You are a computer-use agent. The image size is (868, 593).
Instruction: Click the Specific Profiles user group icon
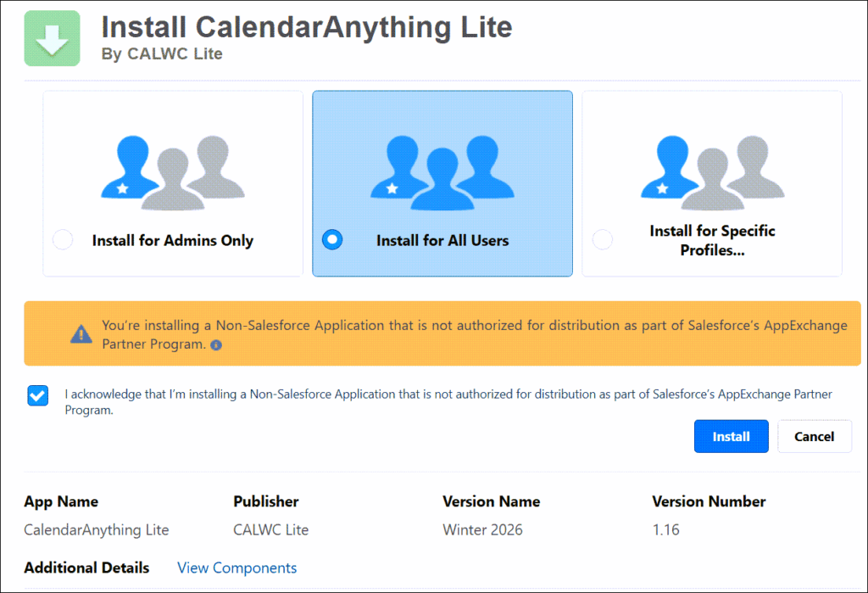click(x=713, y=172)
